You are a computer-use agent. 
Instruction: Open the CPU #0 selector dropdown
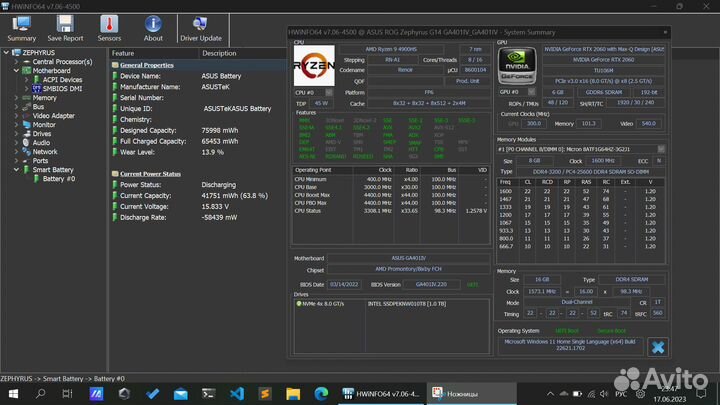pyautogui.click(x=329, y=92)
